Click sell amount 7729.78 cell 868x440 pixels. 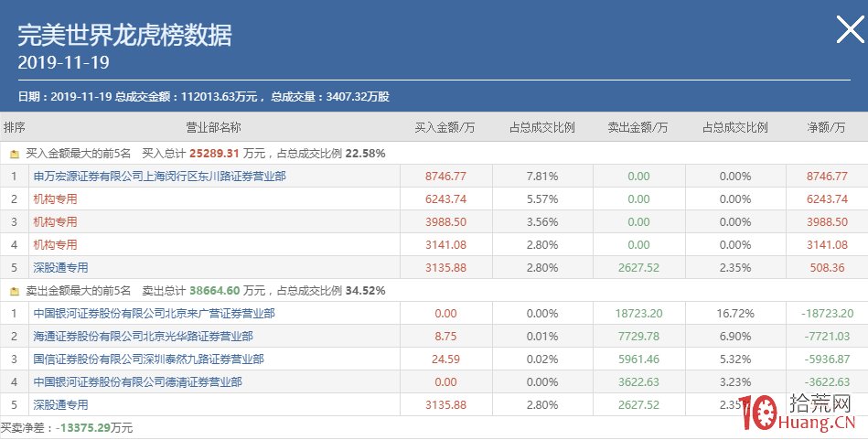click(x=638, y=336)
